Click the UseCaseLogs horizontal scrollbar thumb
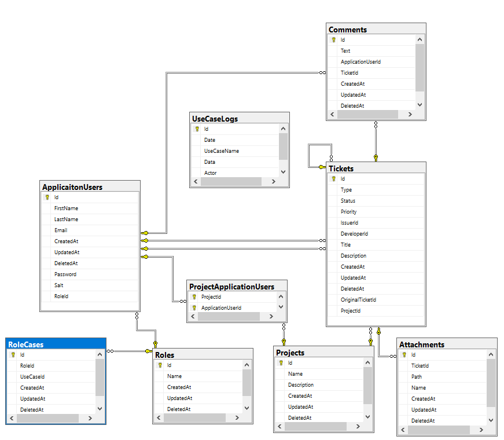Viewport: 504px width, 440px height. [x=231, y=181]
